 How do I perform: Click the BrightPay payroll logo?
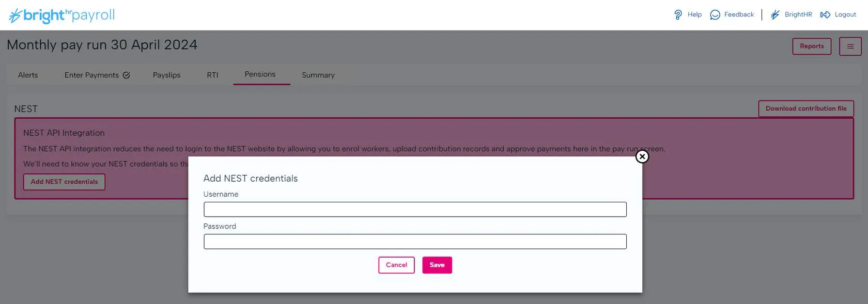(x=62, y=15)
